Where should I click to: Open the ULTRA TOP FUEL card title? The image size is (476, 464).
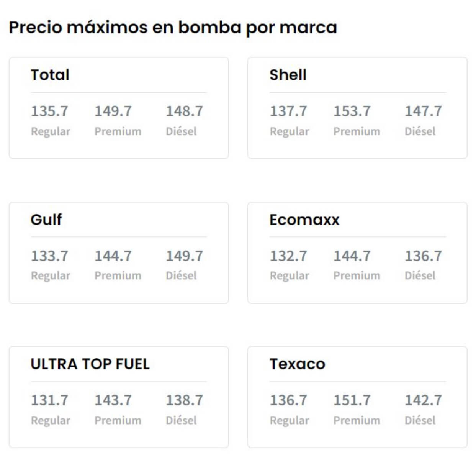pos(90,364)
